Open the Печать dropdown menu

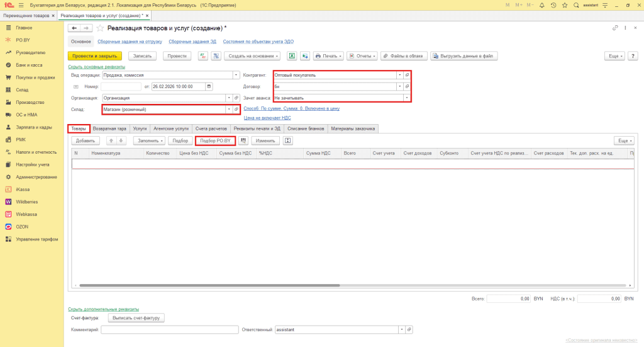click(328, 56)
